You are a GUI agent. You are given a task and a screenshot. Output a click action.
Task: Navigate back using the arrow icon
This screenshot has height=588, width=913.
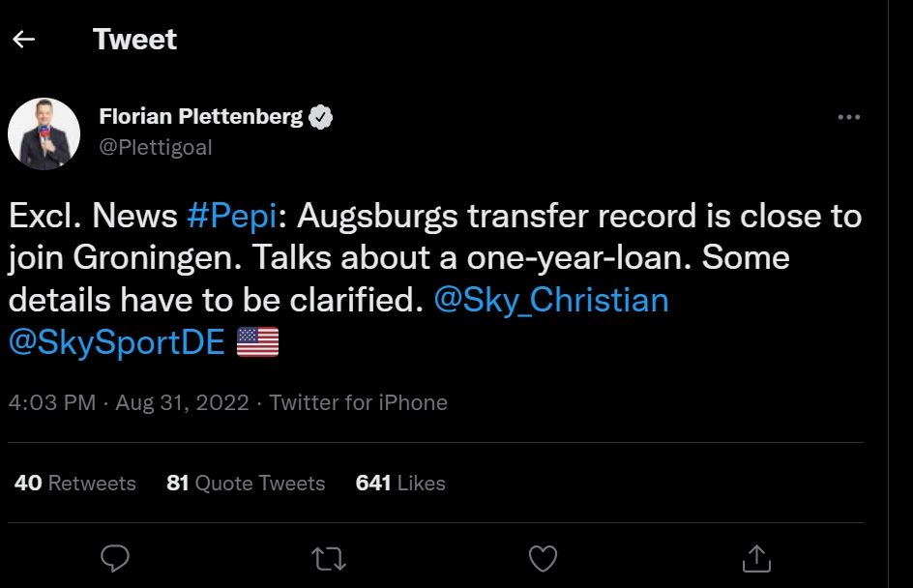pos(23,38)
